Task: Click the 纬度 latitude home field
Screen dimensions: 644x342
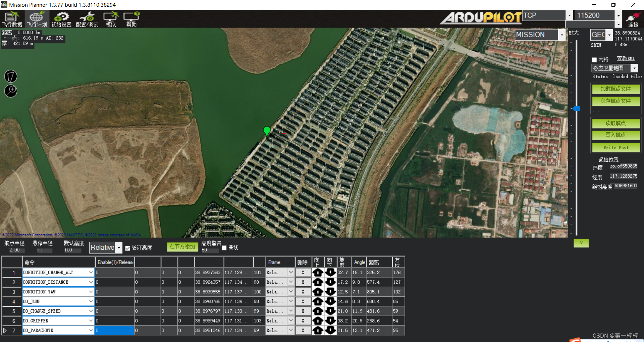Action: [624, 166]
